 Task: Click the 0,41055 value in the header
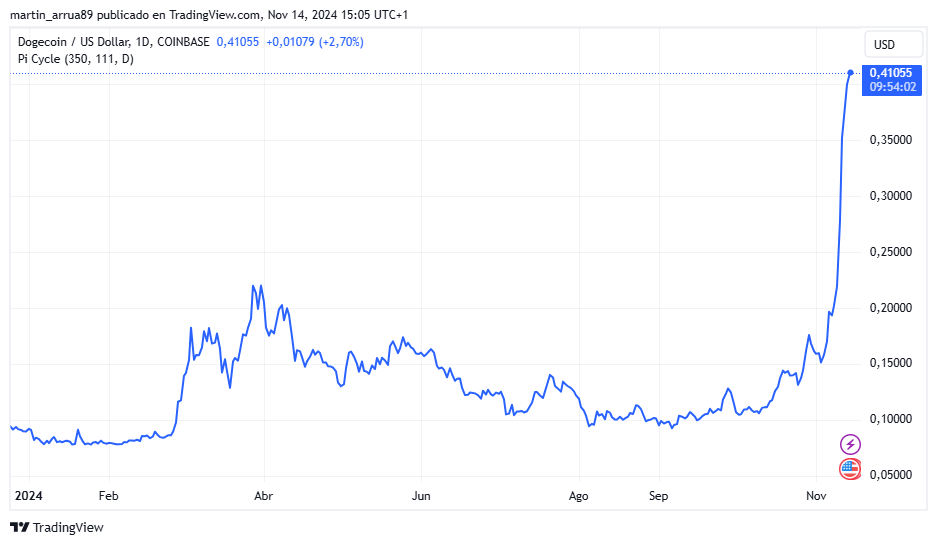(x=238, y=42)
